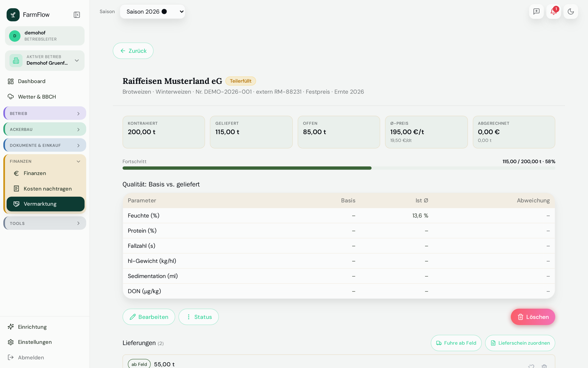Screen dimensions: 588x368
Task: Click the Teilerfüllt status badge
Action: pyautogui.click(x=241, y=81)
